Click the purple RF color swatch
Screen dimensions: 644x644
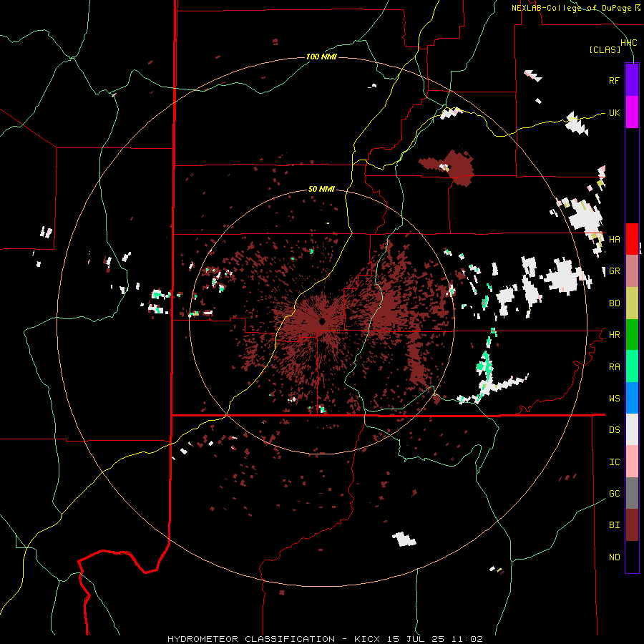point(632,80)
